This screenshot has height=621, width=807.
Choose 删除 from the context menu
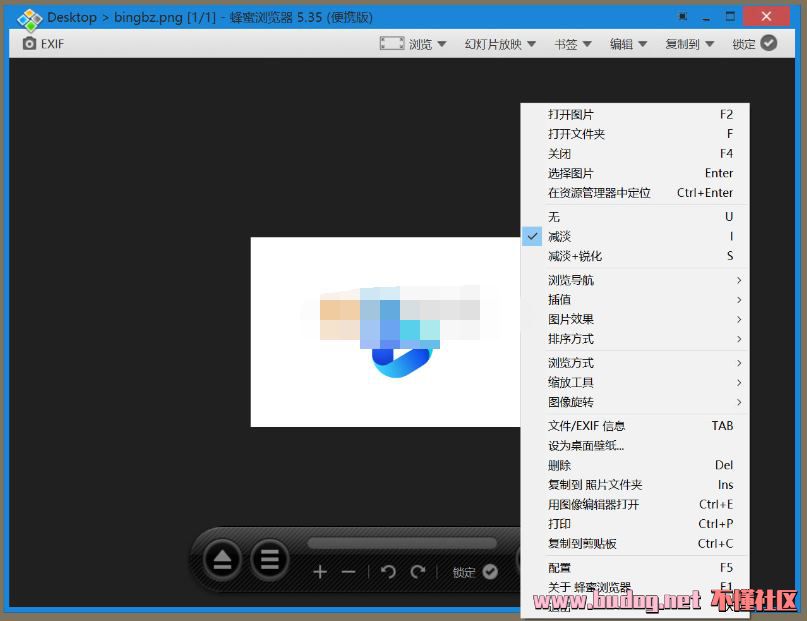[635, 465]
